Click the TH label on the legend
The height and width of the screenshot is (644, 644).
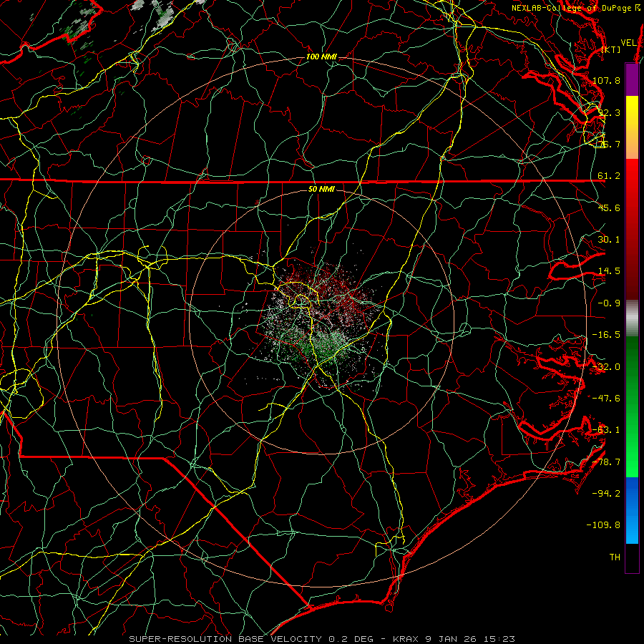point(615,557)
